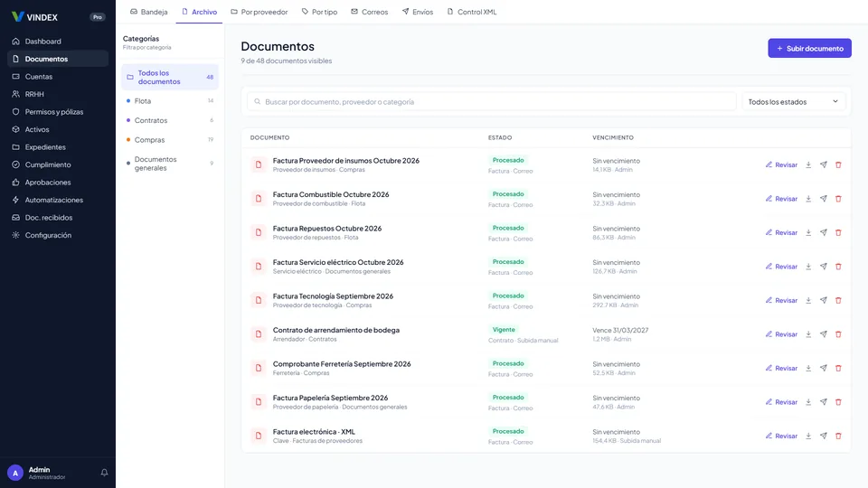This screenshot has width=868, height=488.
Task: Focus the document search field
Action: coord(492,102)
